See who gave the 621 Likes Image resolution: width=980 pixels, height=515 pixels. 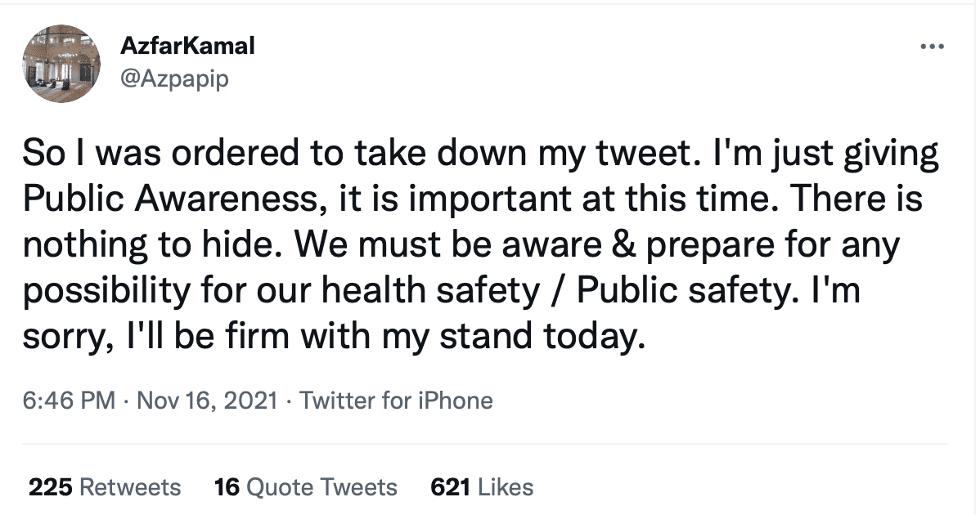coord(482,486)
